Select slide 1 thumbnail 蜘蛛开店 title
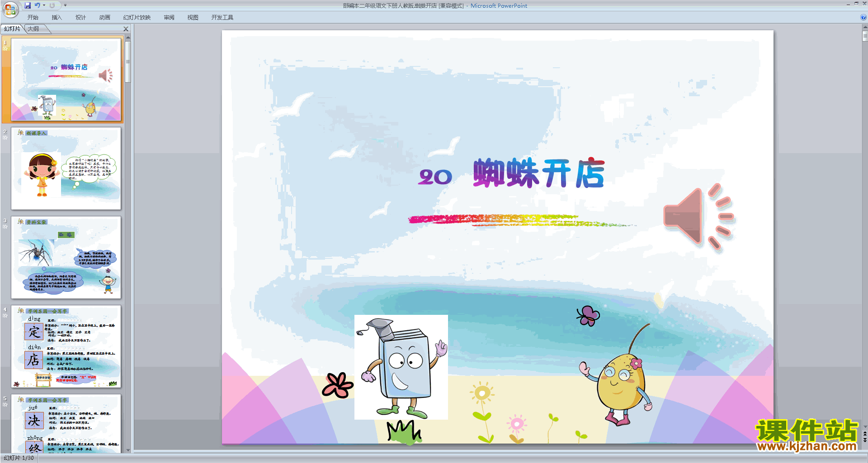868x463 pixels. coord(66,80)
